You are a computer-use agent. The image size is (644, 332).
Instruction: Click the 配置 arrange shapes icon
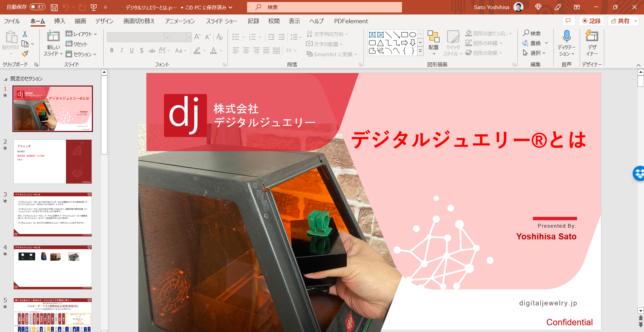433,36
